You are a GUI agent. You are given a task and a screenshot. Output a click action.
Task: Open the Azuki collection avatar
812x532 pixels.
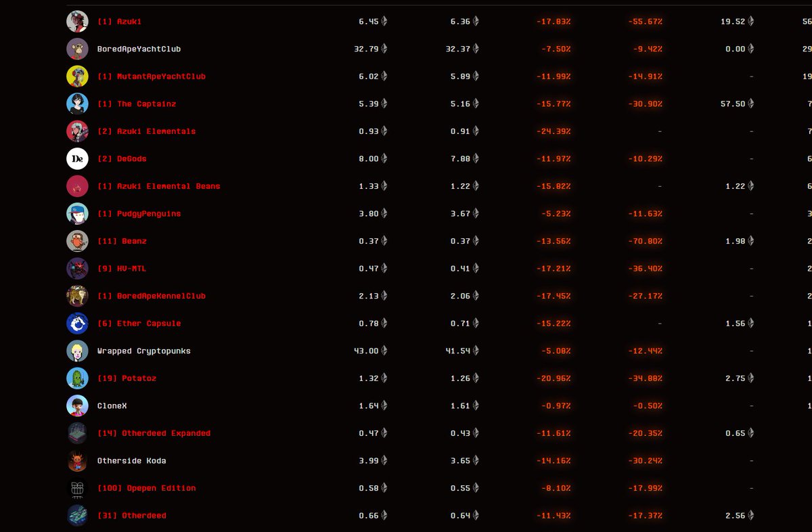pyautogui.click(x=77, y=22)
